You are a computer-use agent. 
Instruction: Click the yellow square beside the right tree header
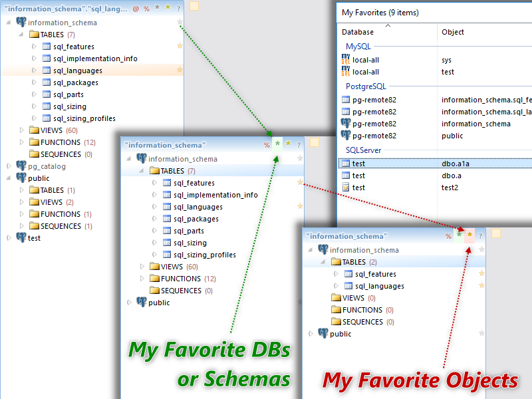point(496,233)
